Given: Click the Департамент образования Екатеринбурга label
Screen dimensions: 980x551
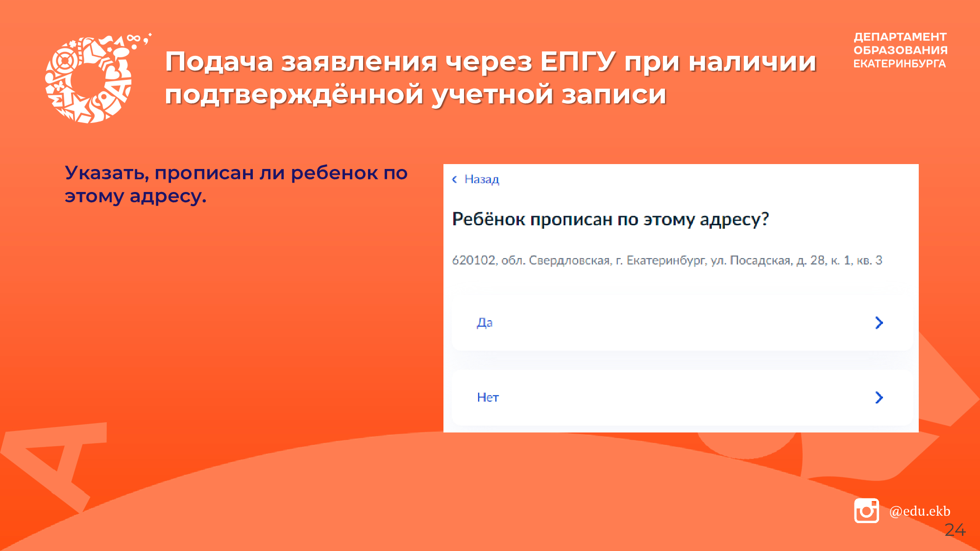Looking at the screenshot, I should click(900, 50).
